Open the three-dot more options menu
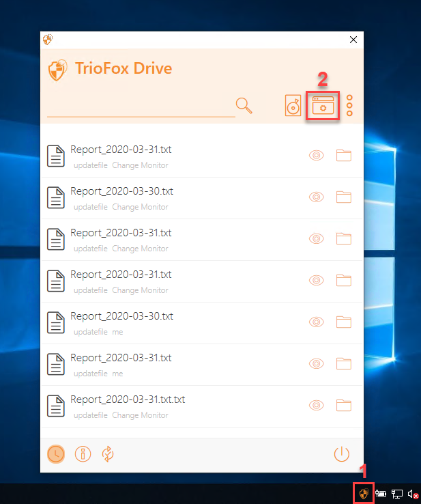Viewport: 421px width, 504px height. [350, 105]
